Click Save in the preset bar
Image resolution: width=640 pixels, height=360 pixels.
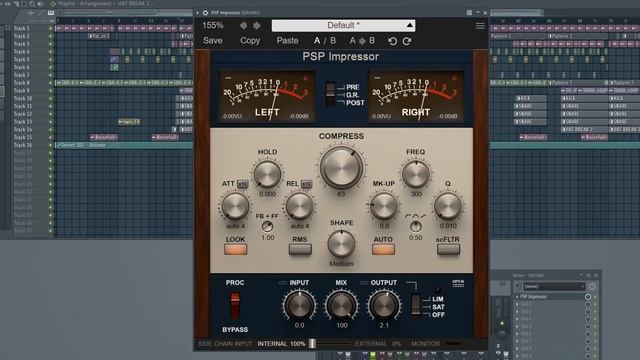click(x=213, y=41)
